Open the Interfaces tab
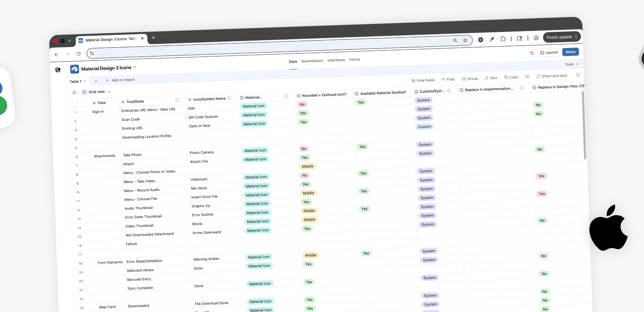The height and width of the screenshot is (312, 644). pos(336,60)
